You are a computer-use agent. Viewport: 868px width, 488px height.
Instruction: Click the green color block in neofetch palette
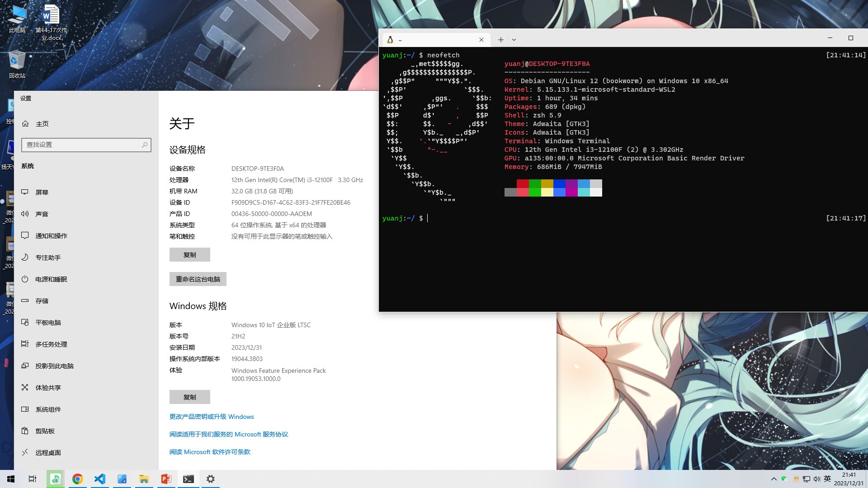pos(535,183)
